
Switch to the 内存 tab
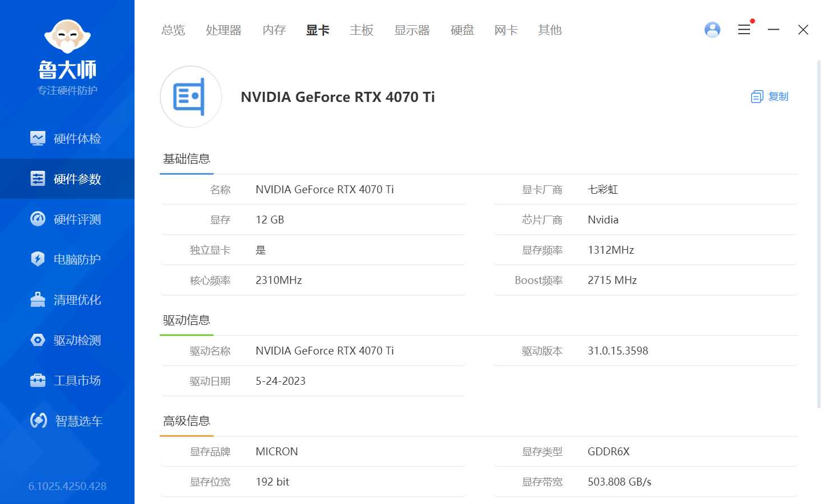coord(274,30)
